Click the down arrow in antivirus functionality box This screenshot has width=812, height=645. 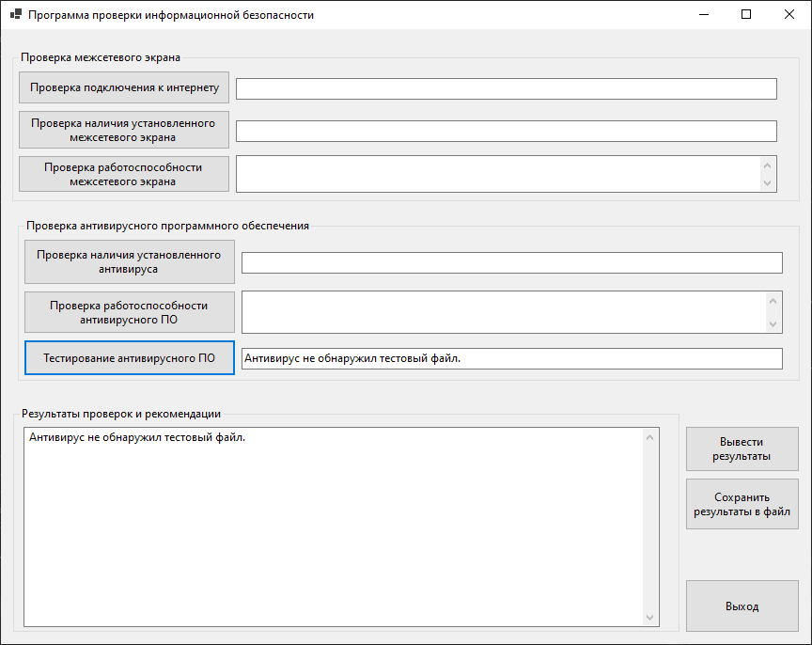pos(773,324)
